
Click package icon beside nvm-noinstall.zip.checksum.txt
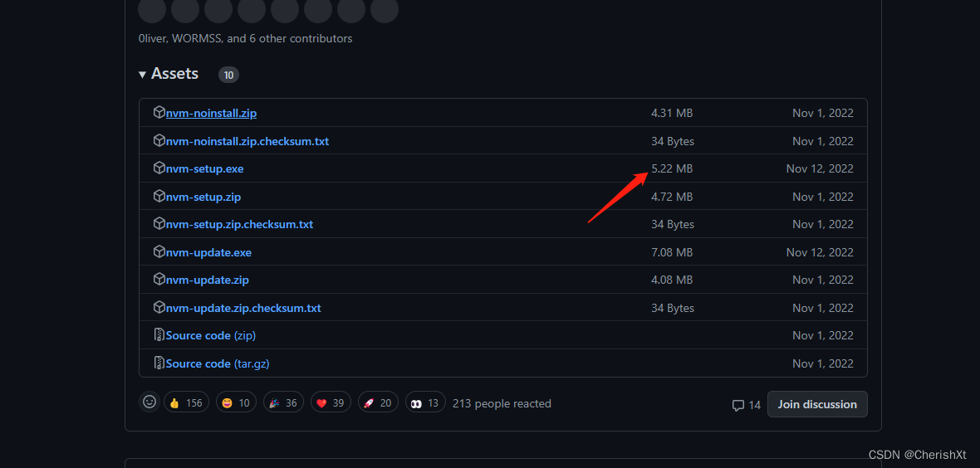point(159,140)
